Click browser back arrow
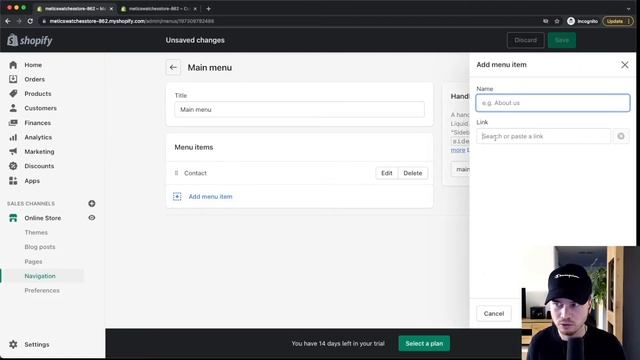This screenshot has width=640, height=360. click(8, 21)
